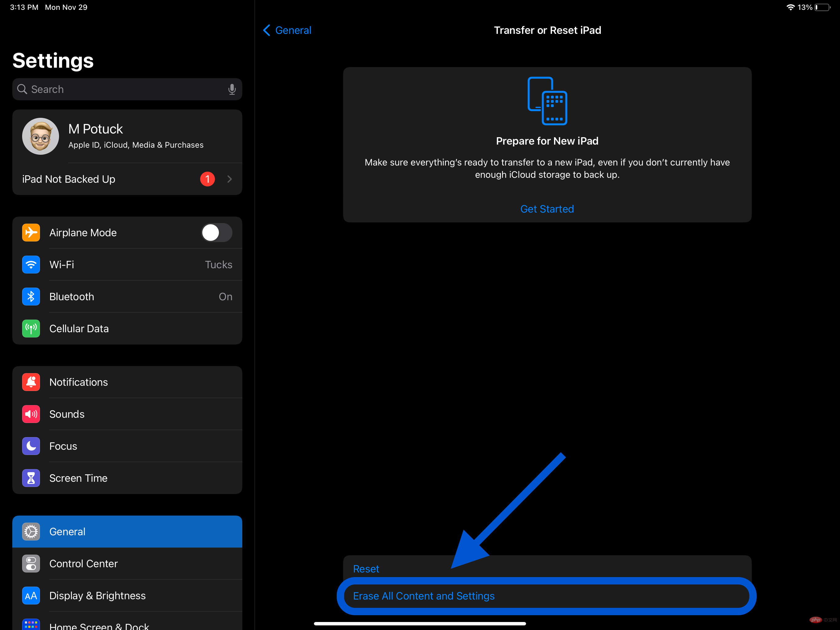The width and height of the screenshot is (840, 630).
Task: Open the M Potuck Apple ID profile
Action: [127, 136]
